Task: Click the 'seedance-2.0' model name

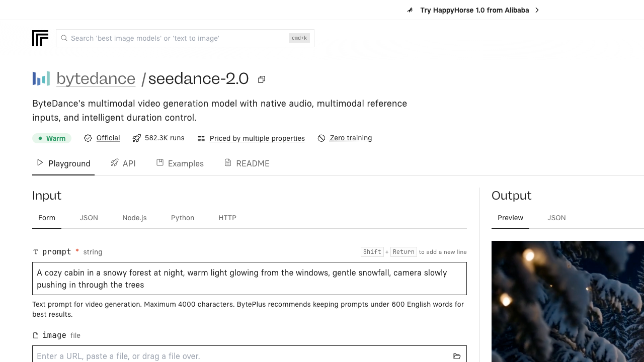Action: 198,78
